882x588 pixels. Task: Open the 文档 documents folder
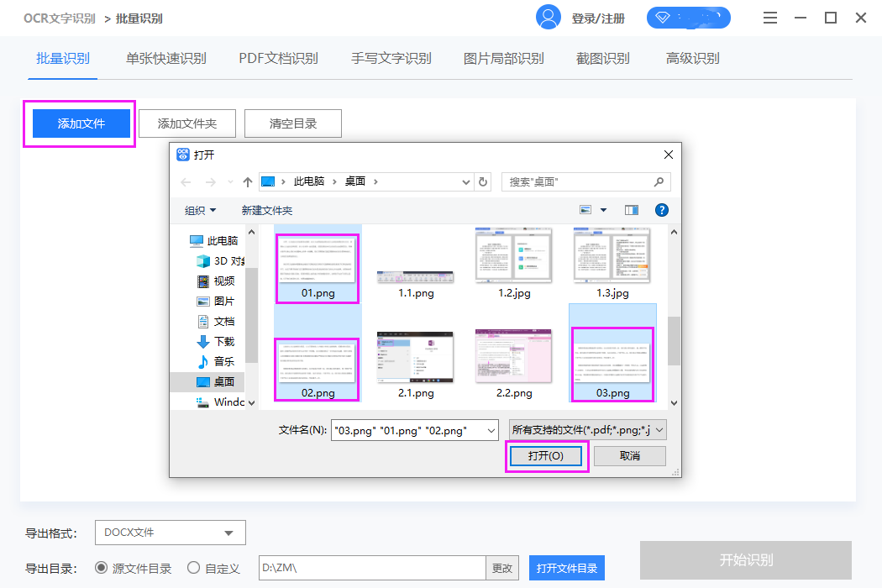click(x=215, y=321)
